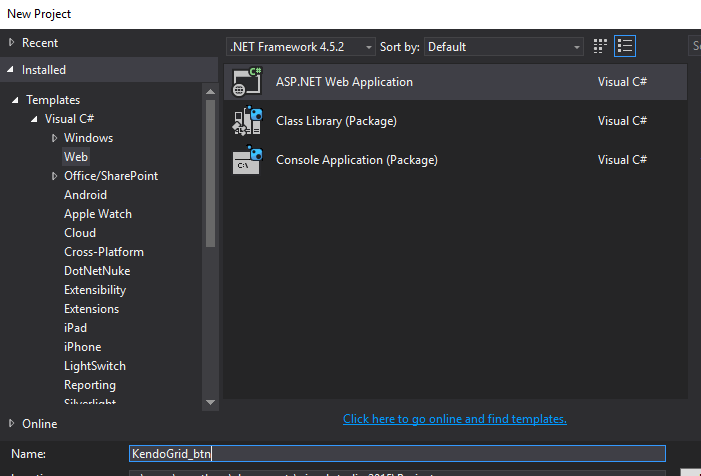Click the project Name text field
Viewport: 701px width, 476px height.
pyautogui.click(x=397, y=454)
